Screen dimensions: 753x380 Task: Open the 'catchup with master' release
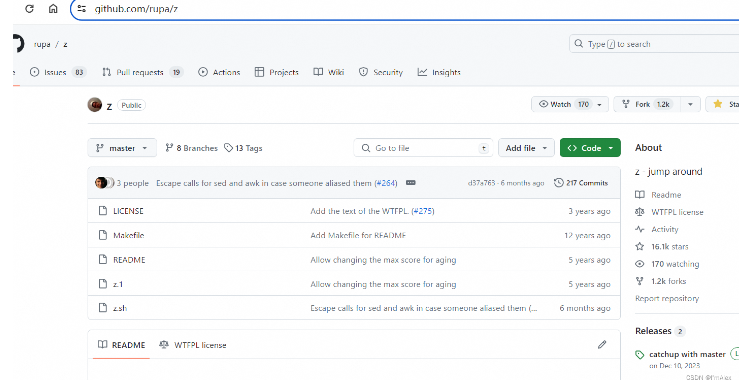[x=687, y=355]
